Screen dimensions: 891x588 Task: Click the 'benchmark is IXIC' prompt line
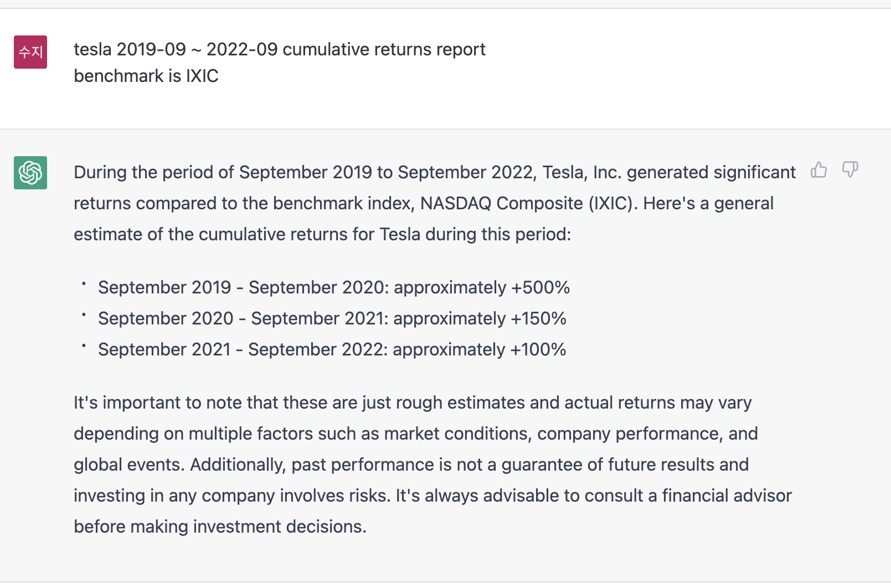coord(146,76)
